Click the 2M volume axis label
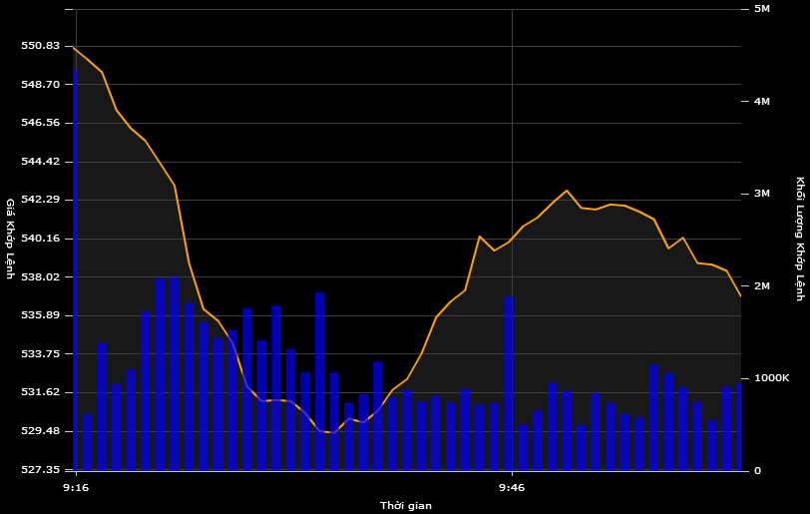The width and height of the screenshot is (812, 514). tap(762, 286)
